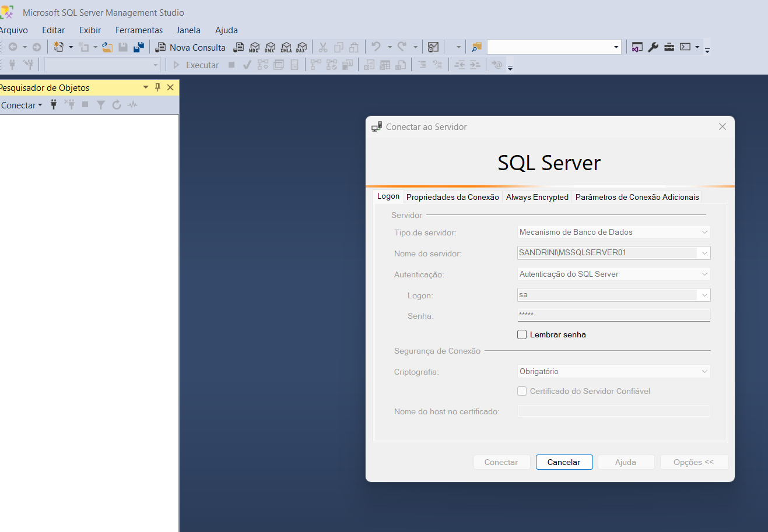The width and height of the screenshot is (768, 532).
Task: Open the Ajuda menu
Action: click(226, 30)
